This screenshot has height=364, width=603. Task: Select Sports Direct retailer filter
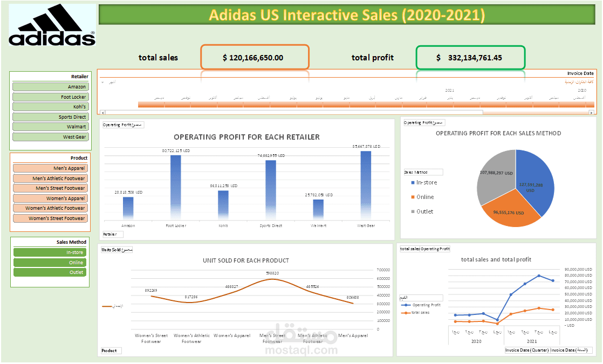50,117
